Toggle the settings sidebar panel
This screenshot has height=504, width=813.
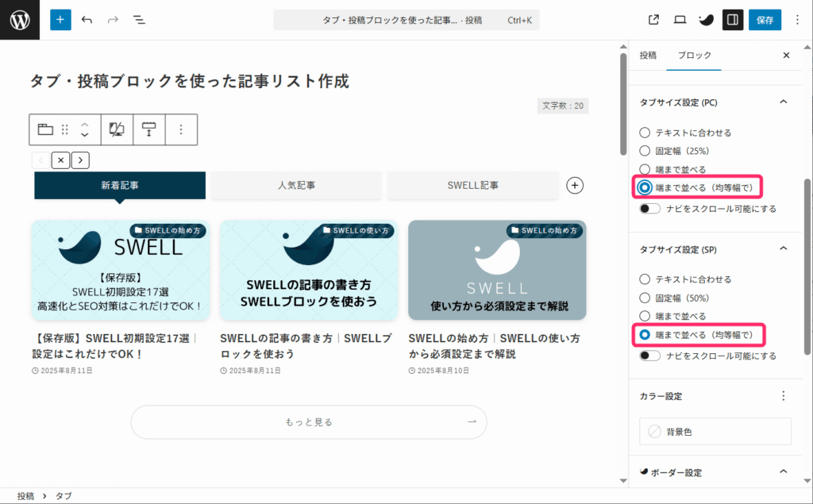point(733,20)
